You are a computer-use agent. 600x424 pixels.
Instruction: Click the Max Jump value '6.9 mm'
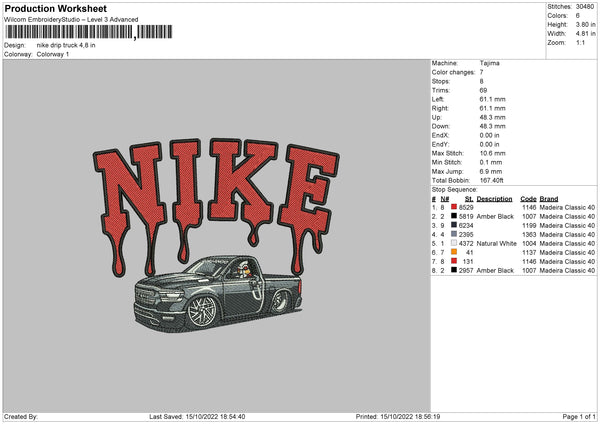coord(491,171)
